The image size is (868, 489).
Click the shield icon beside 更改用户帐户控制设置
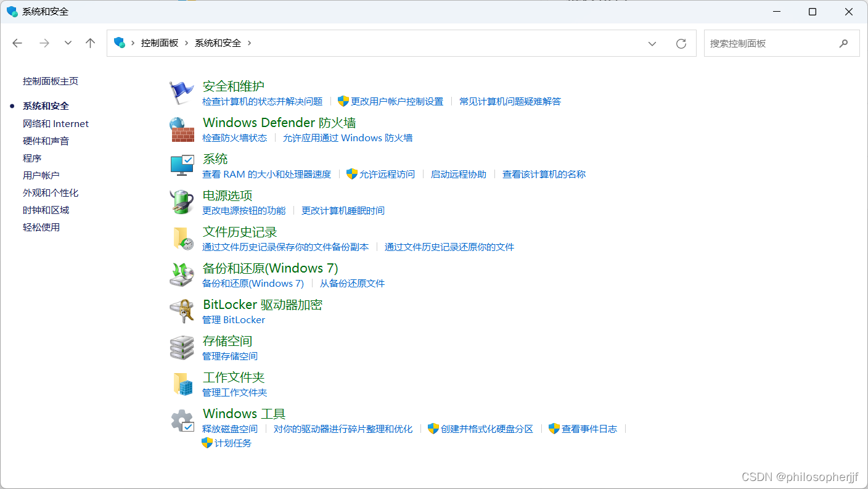(343, 101)
